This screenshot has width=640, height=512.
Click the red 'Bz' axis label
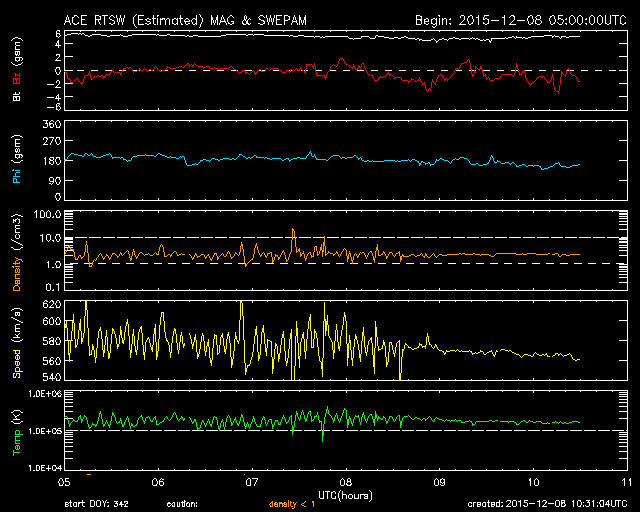click(17, 78)
